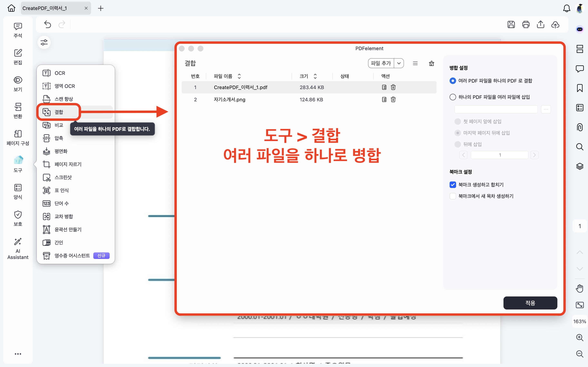
Task: Click the zoom in magnifier icon
Action: click(580, 337)
